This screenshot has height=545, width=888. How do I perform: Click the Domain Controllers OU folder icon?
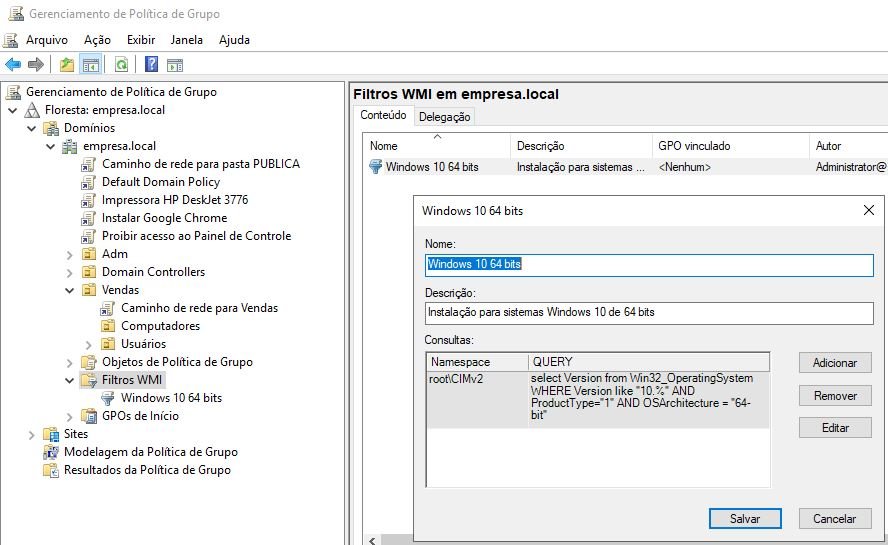[x=89, y=272]
